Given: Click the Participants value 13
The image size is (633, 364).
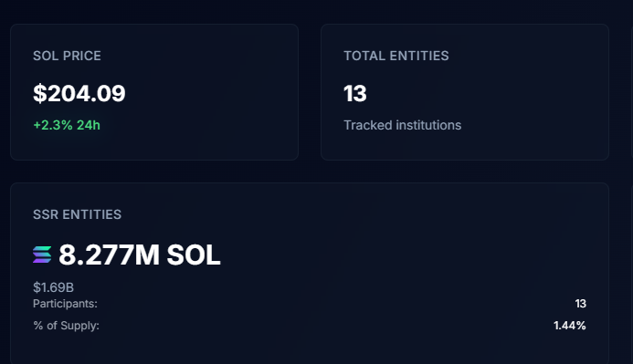Looking at the screenshot, I should point(581,304).
